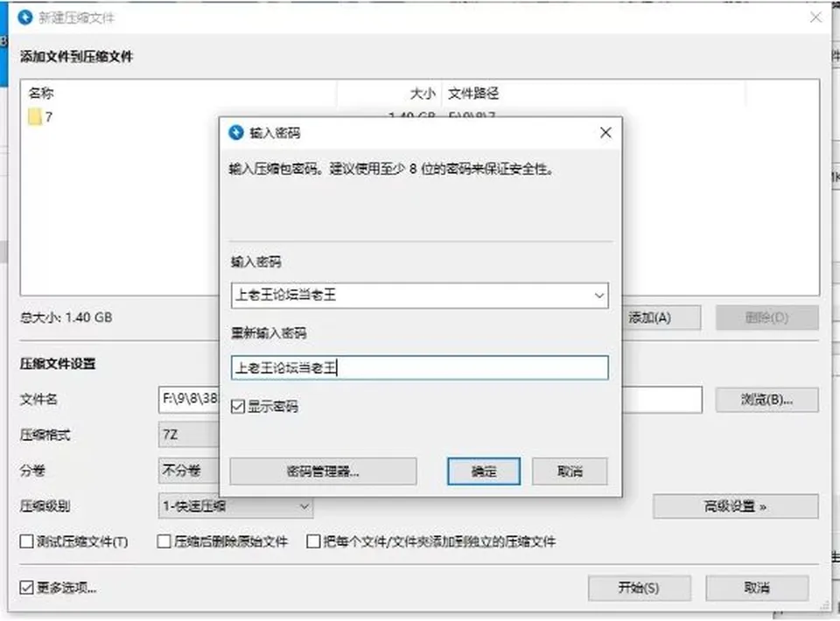Image resolution: width=840 pixels, height=621 pixels.
Task: Toggle the 更多选项 checkbox
Action: point(26,587)
